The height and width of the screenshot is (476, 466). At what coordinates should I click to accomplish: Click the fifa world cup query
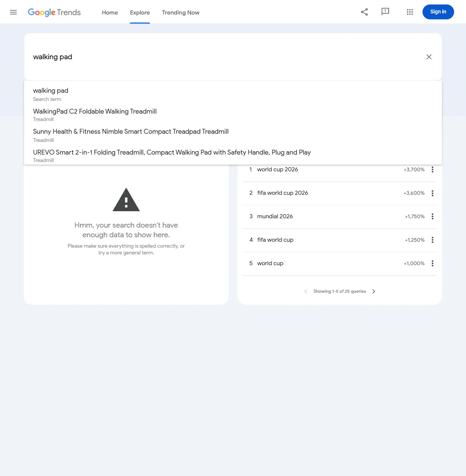[x=275, y=240]
